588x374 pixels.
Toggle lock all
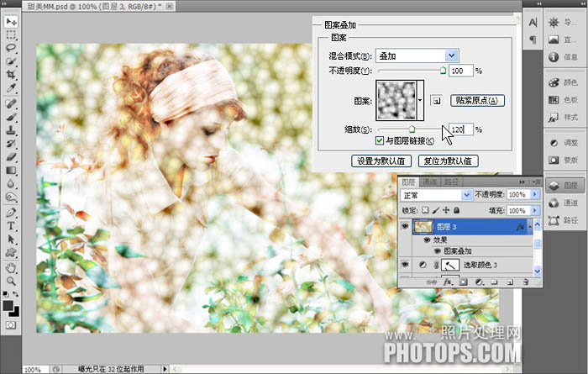point(456,210)
